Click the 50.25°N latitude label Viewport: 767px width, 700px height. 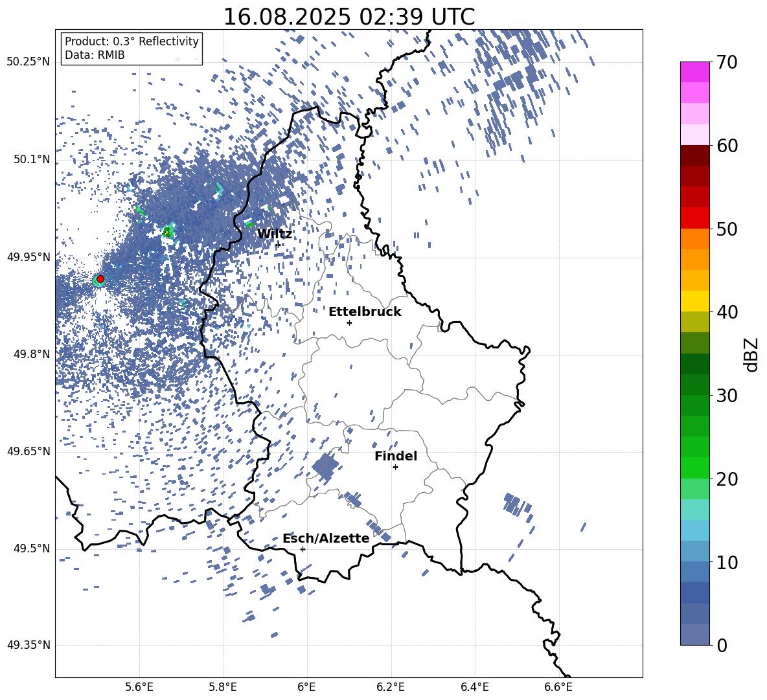29,62
